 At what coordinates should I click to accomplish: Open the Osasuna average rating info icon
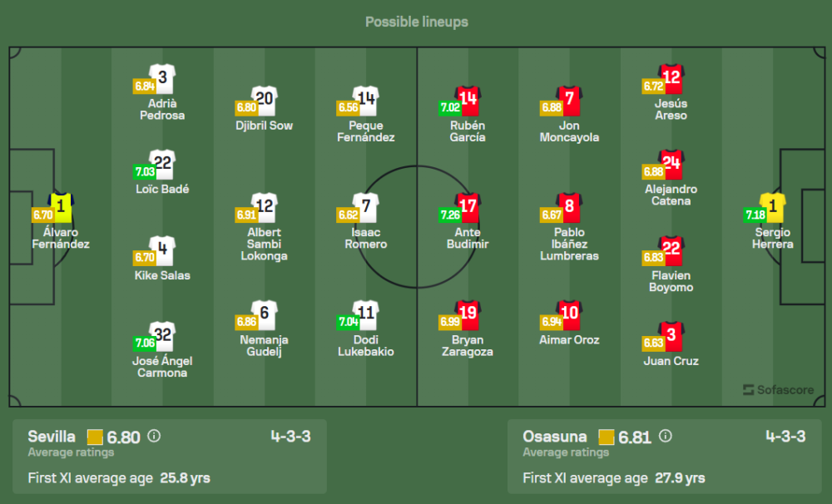(x=664, y=436)
